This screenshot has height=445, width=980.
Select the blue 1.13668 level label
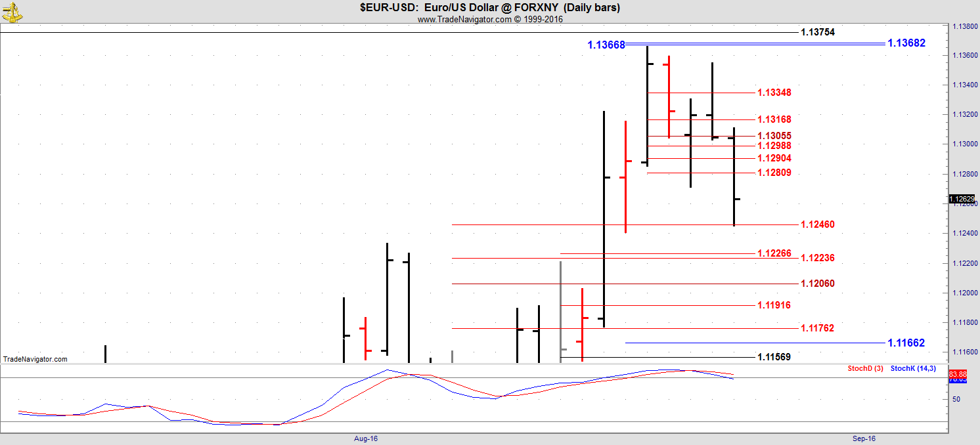(x=606, y=45)
